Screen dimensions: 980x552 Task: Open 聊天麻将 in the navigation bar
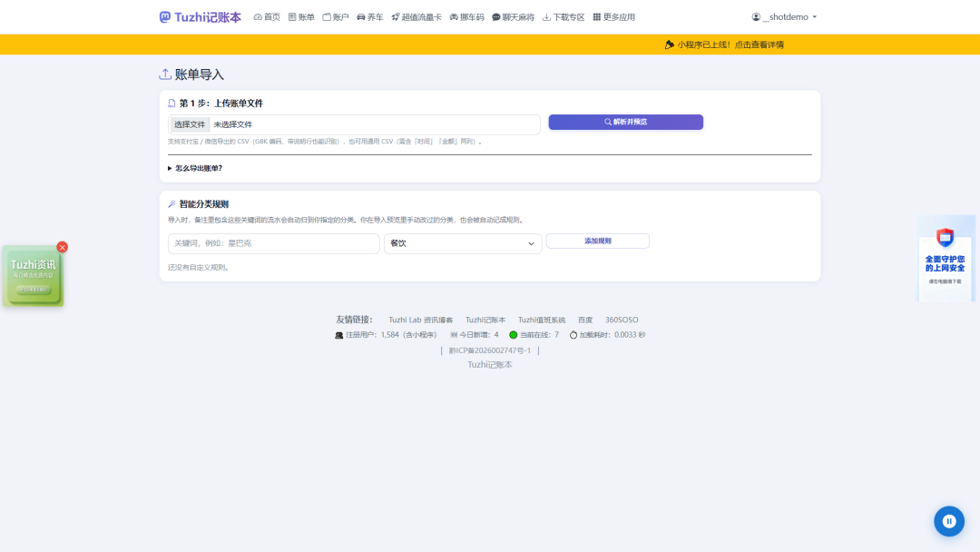tap(513, 17)
